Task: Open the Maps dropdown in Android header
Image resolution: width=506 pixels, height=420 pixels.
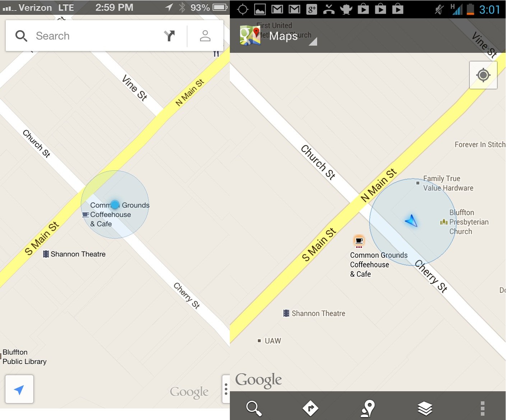Action: (292, 36)
